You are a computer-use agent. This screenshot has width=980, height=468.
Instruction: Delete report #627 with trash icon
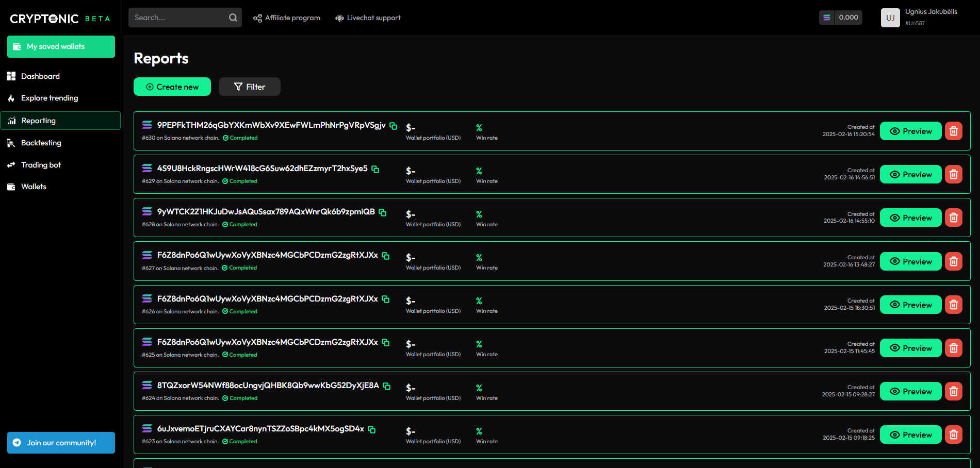(954, 261)
